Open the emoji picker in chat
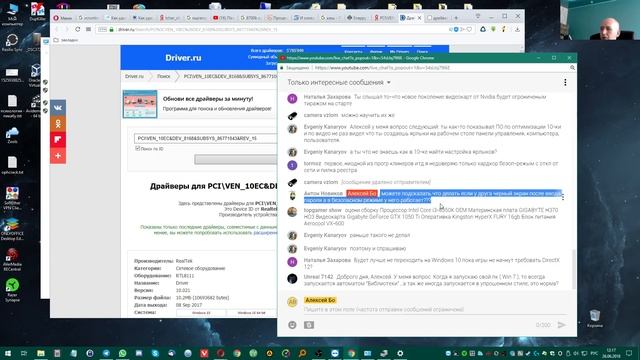The width and height of the screenshot is (640, 360). coord(292,325)
